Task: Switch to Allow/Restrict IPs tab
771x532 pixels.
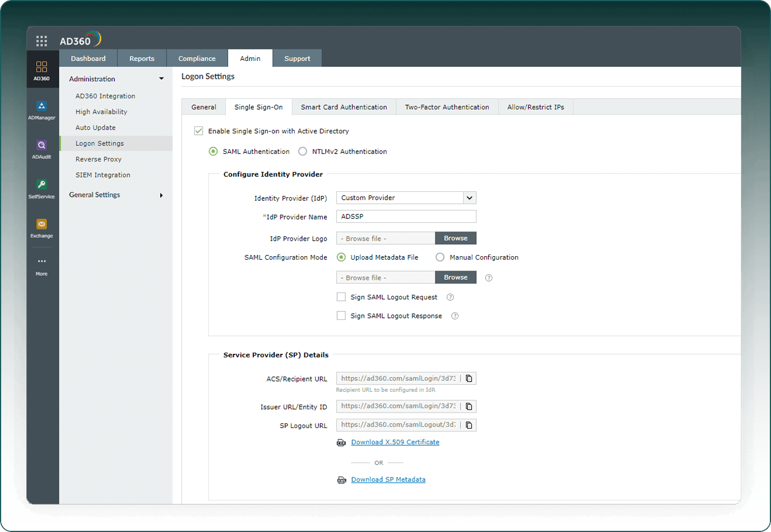Action: pyautogui.click(x=535, y=107)
